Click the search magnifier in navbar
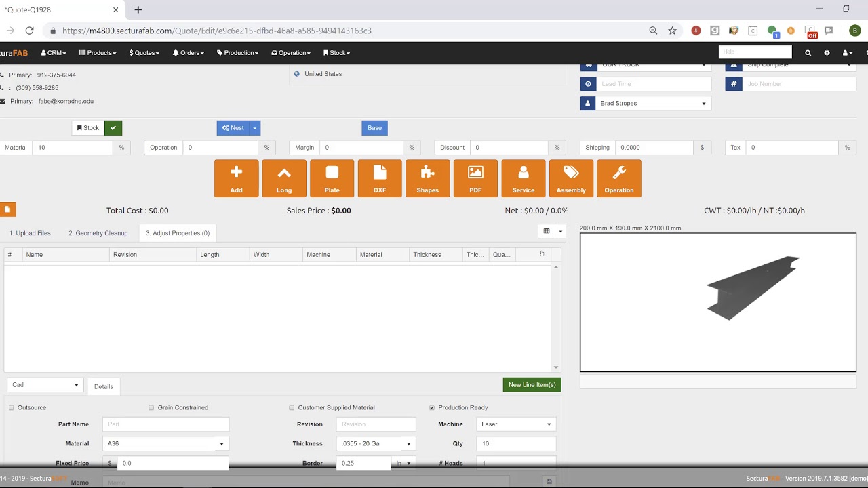 click(808, 53)
